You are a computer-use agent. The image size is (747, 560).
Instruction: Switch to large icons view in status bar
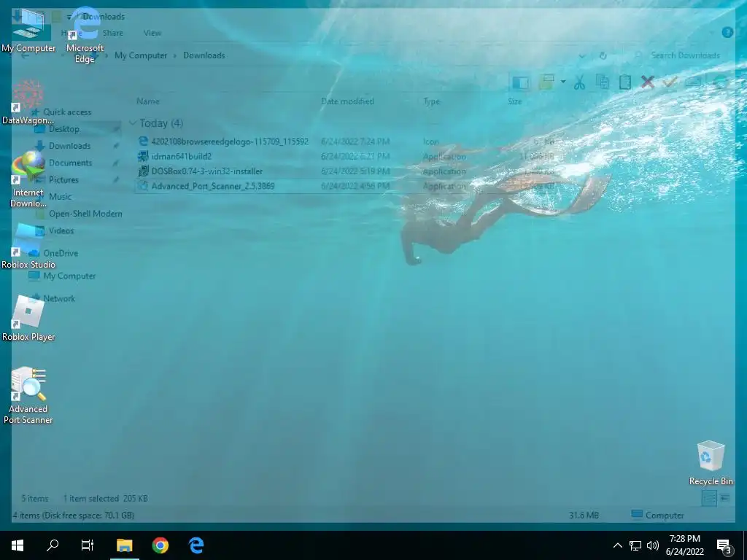click(724, 498)
